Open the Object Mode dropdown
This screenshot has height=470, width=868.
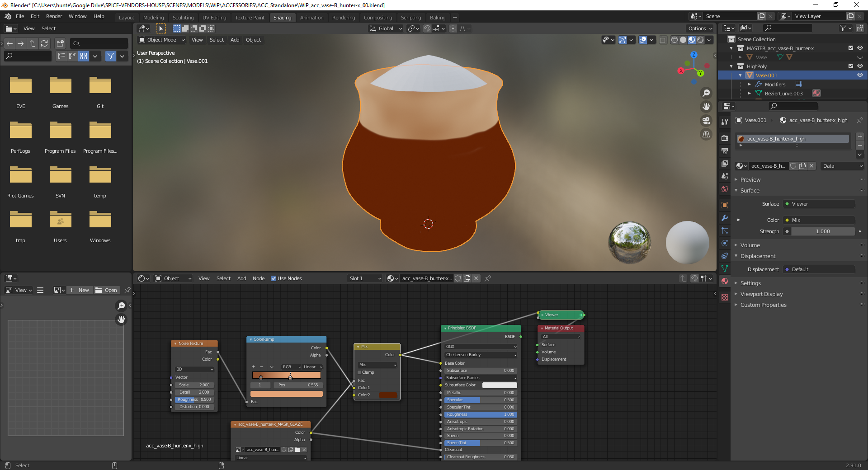point(161,40)
